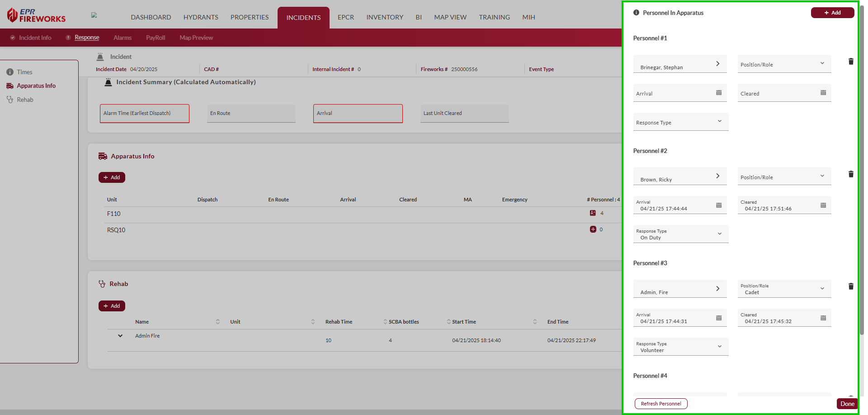Delete Personnel #2 with trash icon
Screen dimensions: 868x415
click(x=850, y=174)
